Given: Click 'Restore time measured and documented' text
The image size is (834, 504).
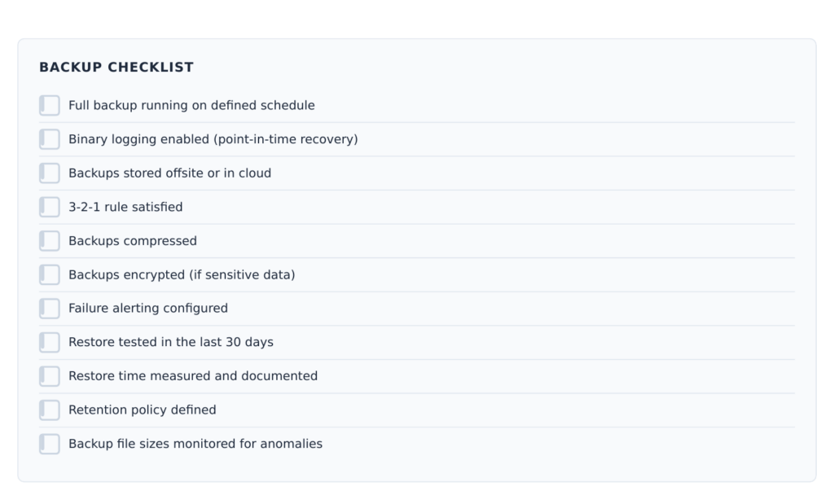Looking at the screenshot, I should pyautogui.click(x=193, y=376).
